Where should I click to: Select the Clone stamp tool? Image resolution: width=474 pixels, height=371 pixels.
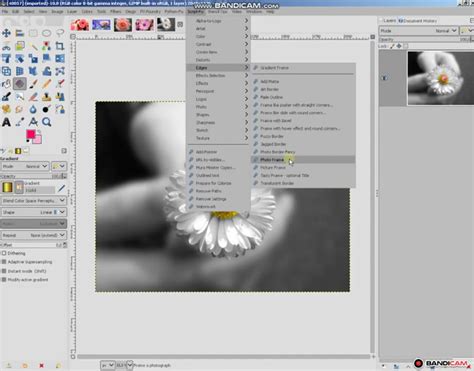tap(46, 97)
